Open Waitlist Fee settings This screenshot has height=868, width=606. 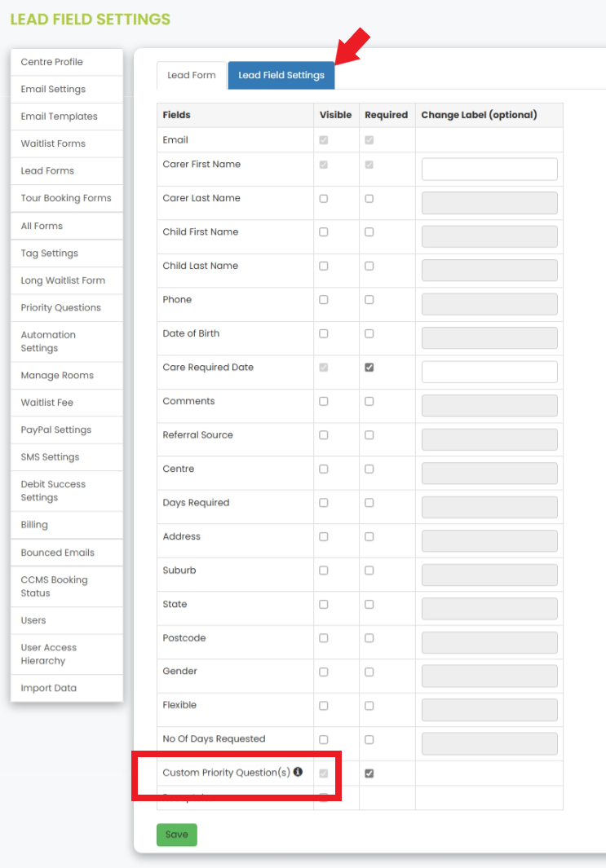pos(66,403)
